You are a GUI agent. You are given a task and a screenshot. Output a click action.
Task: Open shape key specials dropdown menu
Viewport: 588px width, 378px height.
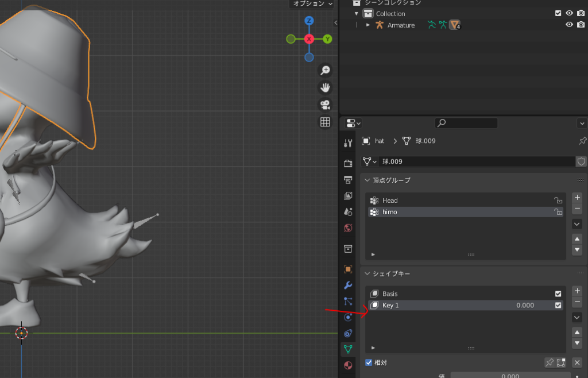(577, 317)
